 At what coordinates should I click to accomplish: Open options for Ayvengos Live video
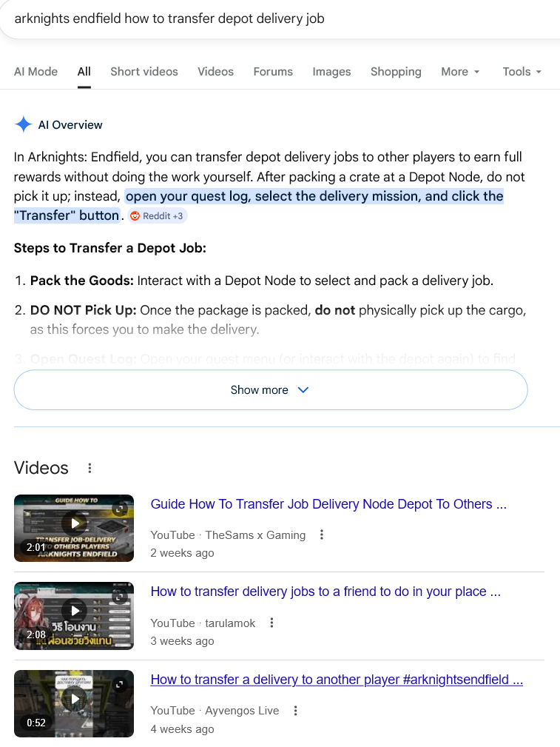(x=296, y=710)
